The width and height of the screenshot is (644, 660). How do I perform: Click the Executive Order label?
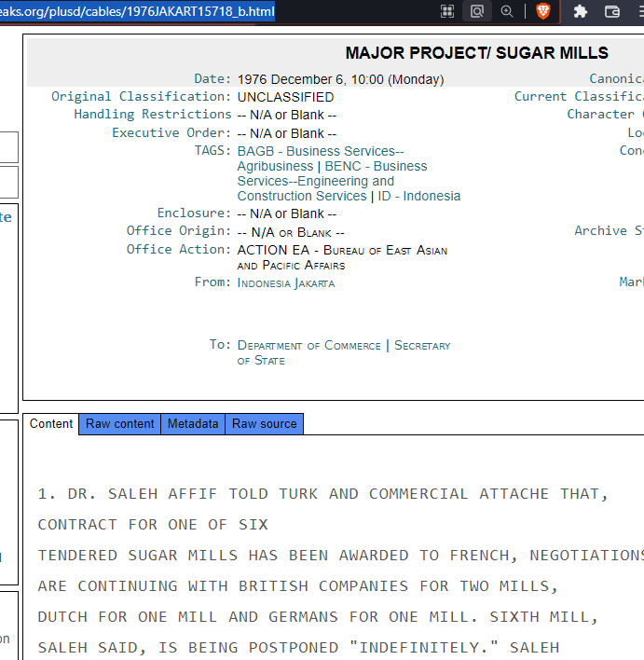171,133
